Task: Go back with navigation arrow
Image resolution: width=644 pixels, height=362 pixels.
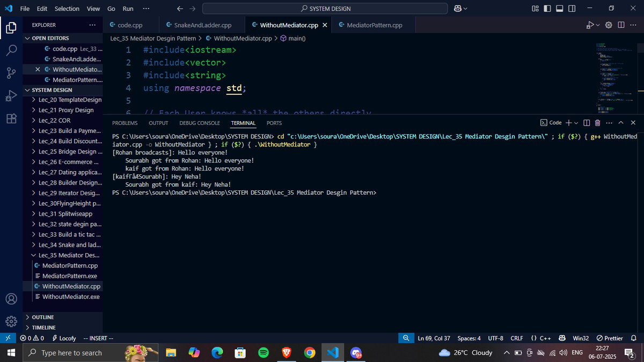Action: pyautogui.click(x=180, y=9)
